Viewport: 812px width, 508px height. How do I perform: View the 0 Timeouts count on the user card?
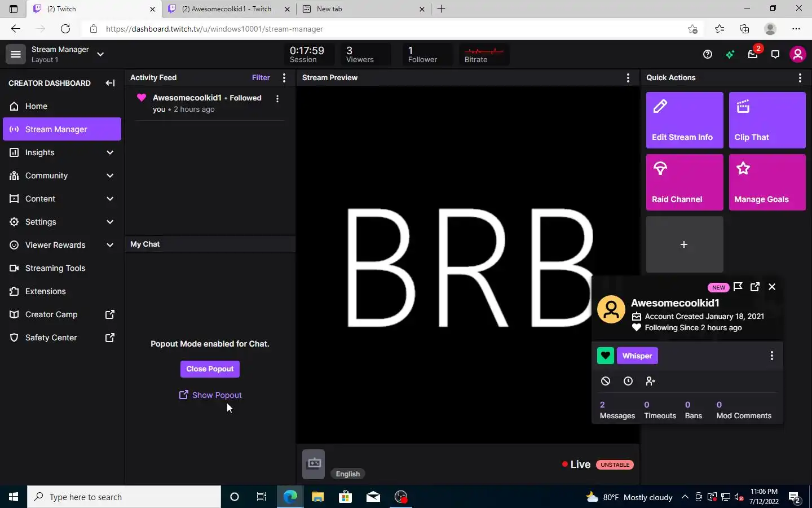[660, 410]
